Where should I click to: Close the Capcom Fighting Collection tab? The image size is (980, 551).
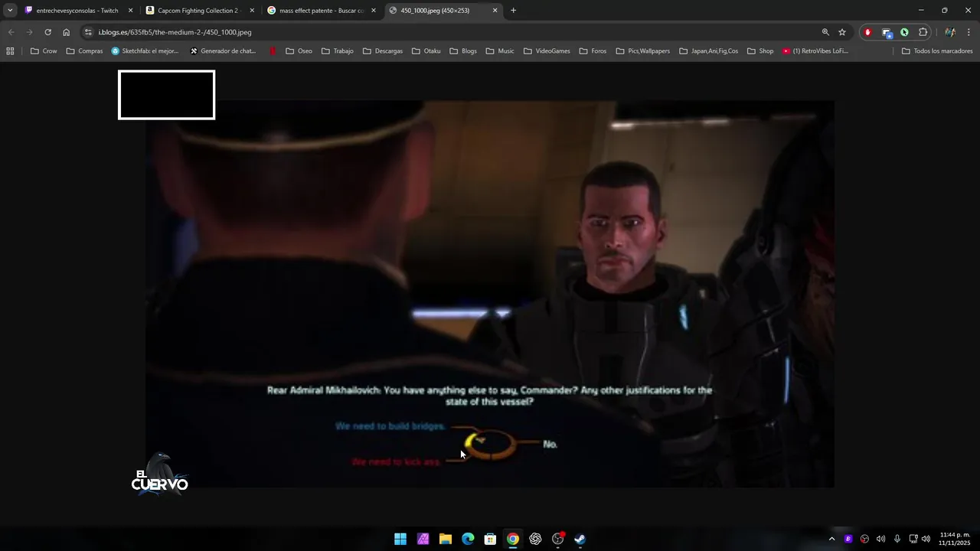coord(252,11)
